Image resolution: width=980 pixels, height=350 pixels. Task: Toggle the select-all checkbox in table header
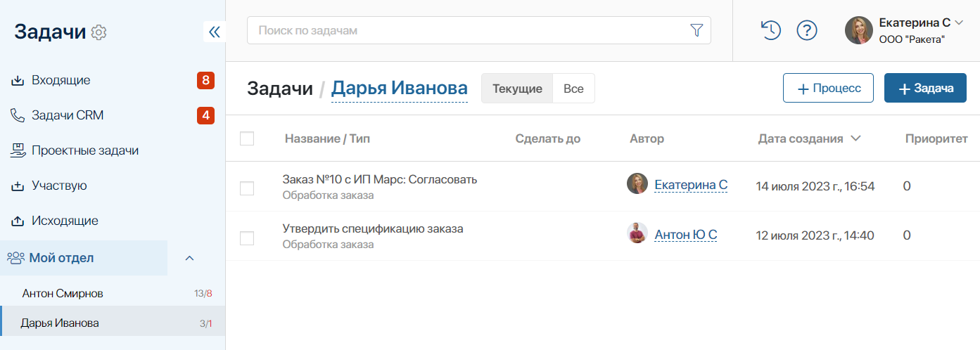click(247, 138)
